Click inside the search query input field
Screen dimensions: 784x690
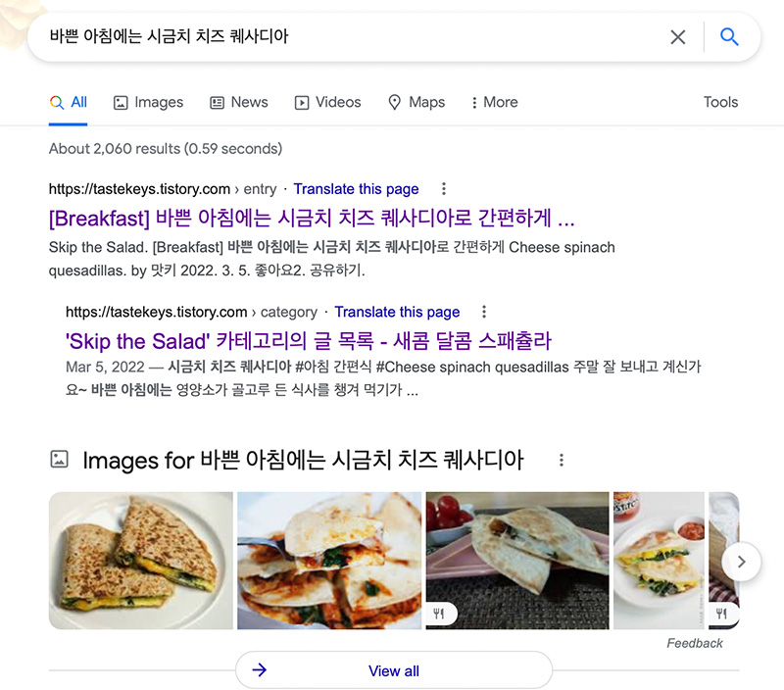(x=350, y=36)
